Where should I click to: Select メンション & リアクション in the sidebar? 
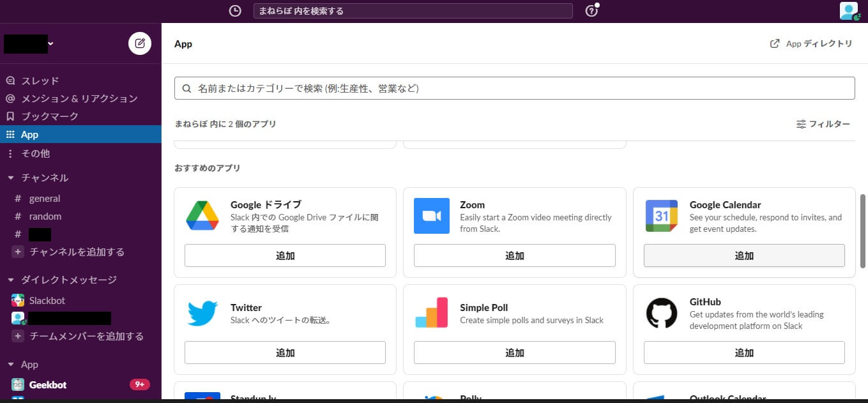tap(79, 98)
